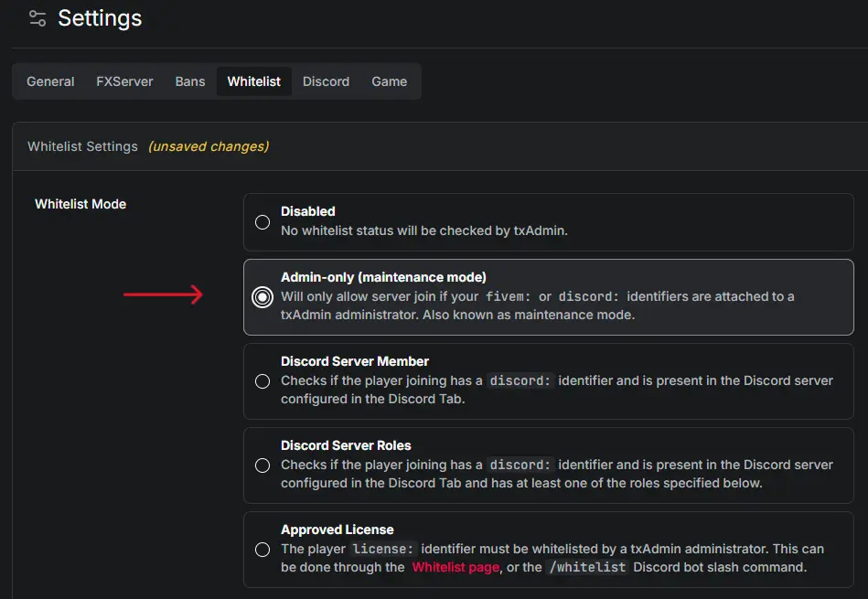This screenshot has width=868, height=599.
Task: Switch to the FXServer tab
Action: [x=124, y=81]
